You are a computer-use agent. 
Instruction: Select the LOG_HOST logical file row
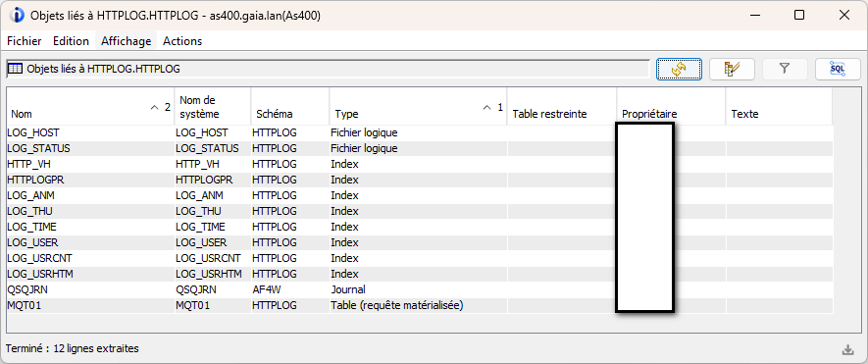coord(420,133)
